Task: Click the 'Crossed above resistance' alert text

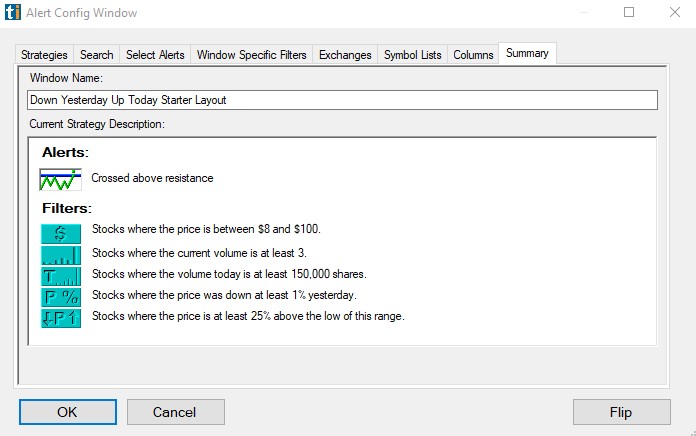Action: pyautogui.click(x=152, y=179)
